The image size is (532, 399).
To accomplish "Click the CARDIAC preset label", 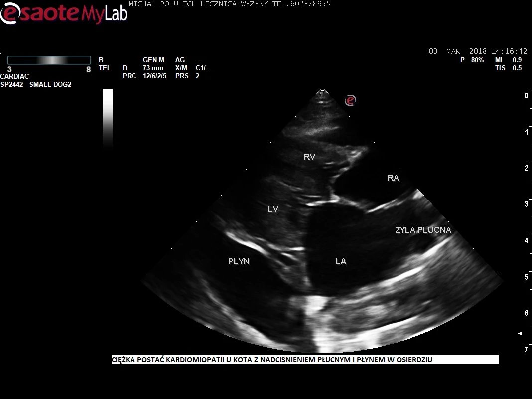I will [14, 77].
